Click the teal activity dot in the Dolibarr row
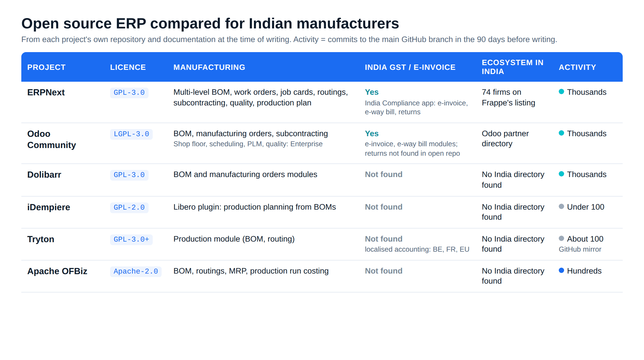The width and height of the screenshot is (644, 360). click(561, 174)
